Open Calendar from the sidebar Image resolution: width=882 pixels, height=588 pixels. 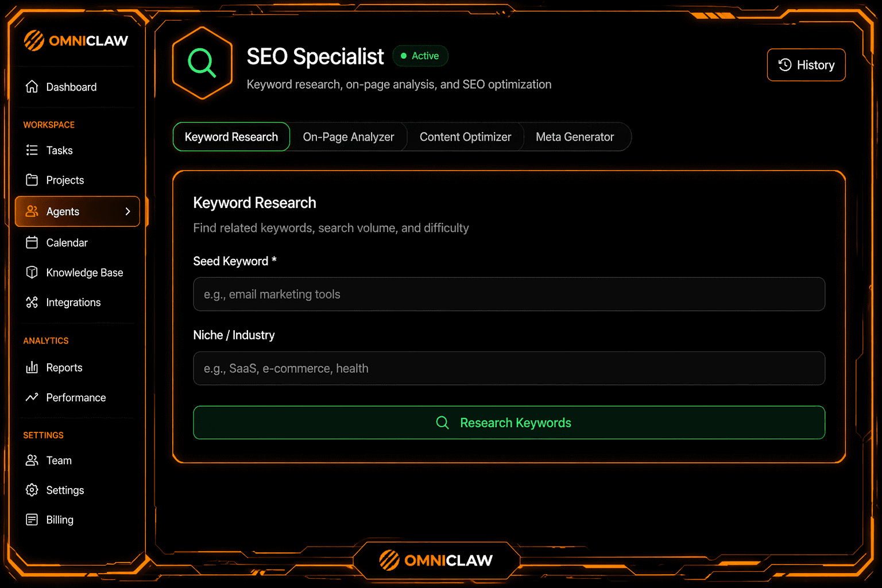point(77,242)
